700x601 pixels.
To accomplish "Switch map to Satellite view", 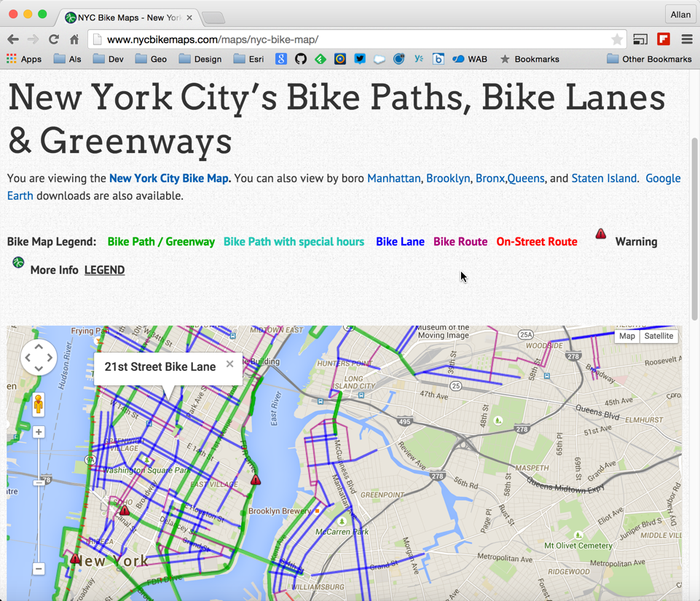I will tap(658, 337).
